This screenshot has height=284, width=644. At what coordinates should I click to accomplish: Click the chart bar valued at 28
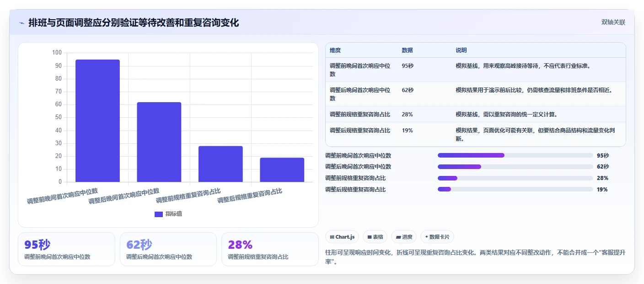point(220,164)
